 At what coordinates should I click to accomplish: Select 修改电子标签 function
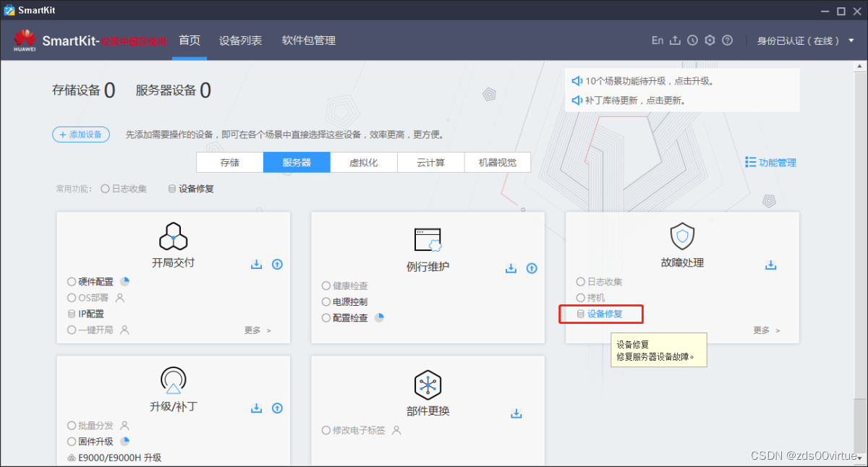354,430
